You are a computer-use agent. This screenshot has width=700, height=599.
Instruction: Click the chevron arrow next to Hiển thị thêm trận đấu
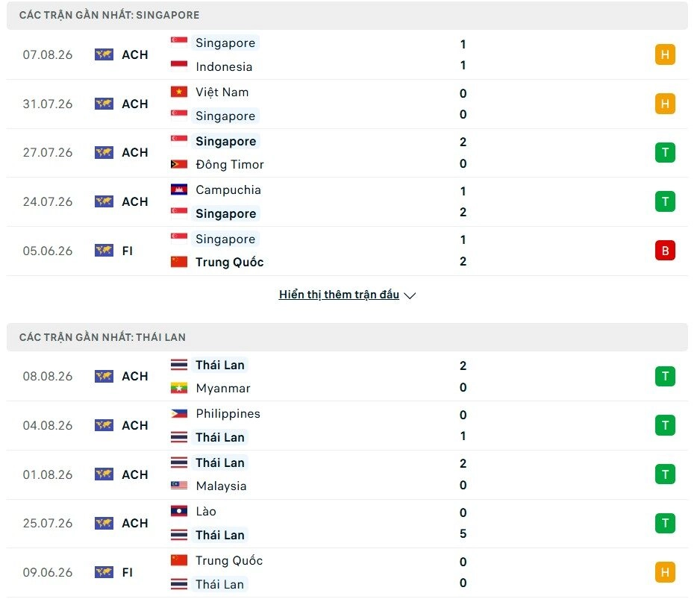click(x=410, y=295)
